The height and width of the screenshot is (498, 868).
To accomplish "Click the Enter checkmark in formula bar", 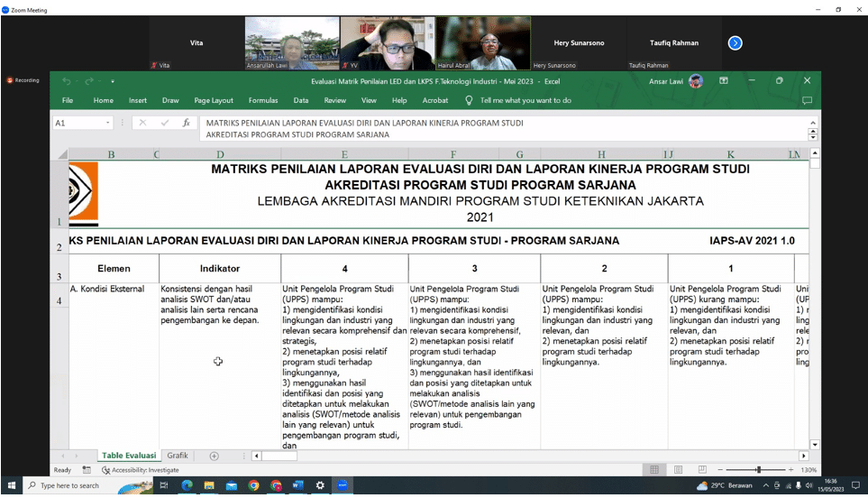I will point(164,123).
